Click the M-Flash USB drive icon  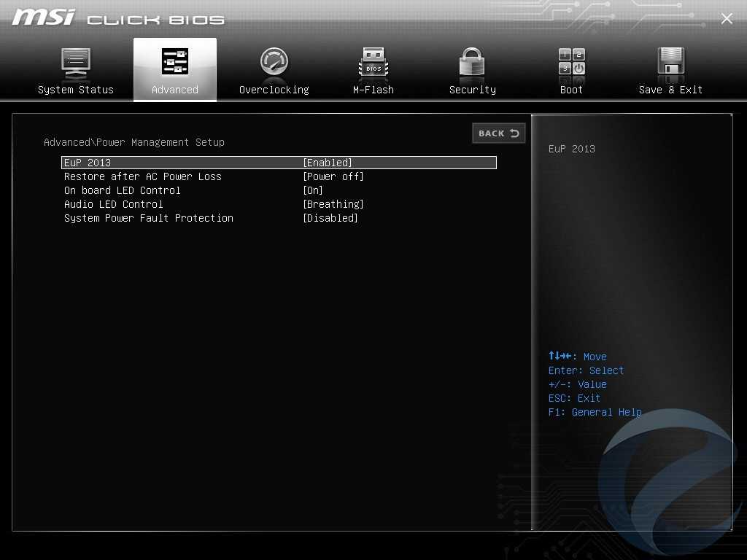[373, 62]
